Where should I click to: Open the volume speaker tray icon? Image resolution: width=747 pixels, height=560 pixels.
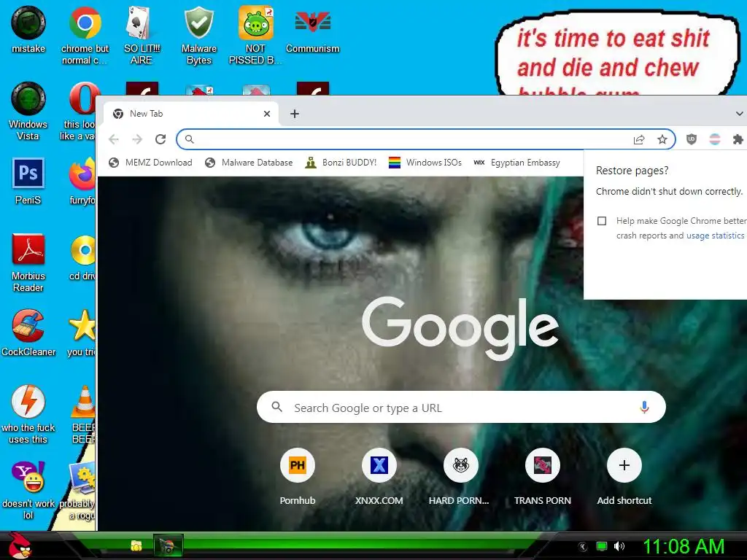[x=619, y=546]
